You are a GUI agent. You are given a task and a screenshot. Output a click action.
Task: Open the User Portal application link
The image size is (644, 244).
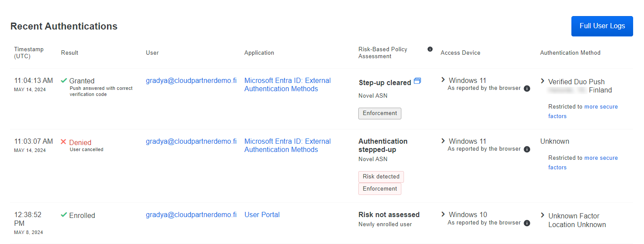(x=262, y=215)
